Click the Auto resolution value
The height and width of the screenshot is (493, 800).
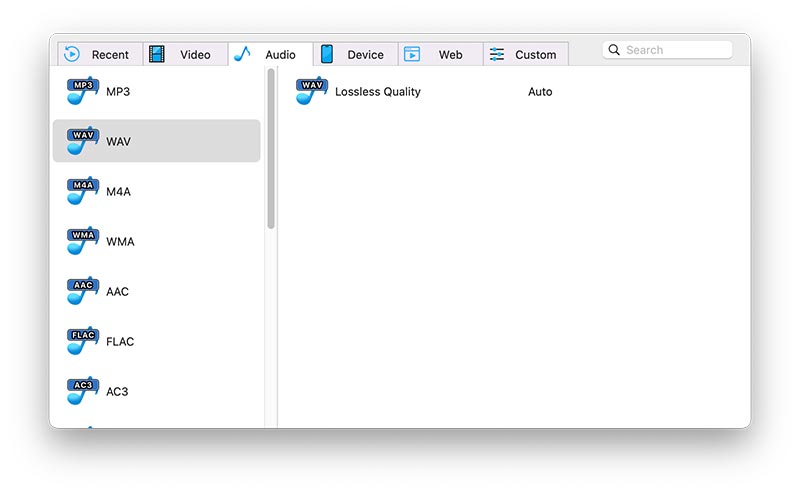pyautogui.click(x=540, y=92)
